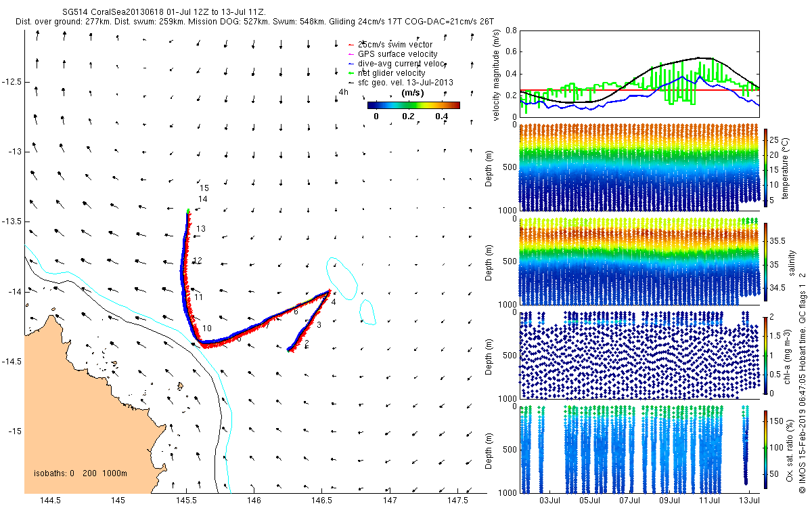This screenshot has height=508, width=812.
Task: Select the 'net glider velocity' legend entry
Action: [x=392, y=73]
